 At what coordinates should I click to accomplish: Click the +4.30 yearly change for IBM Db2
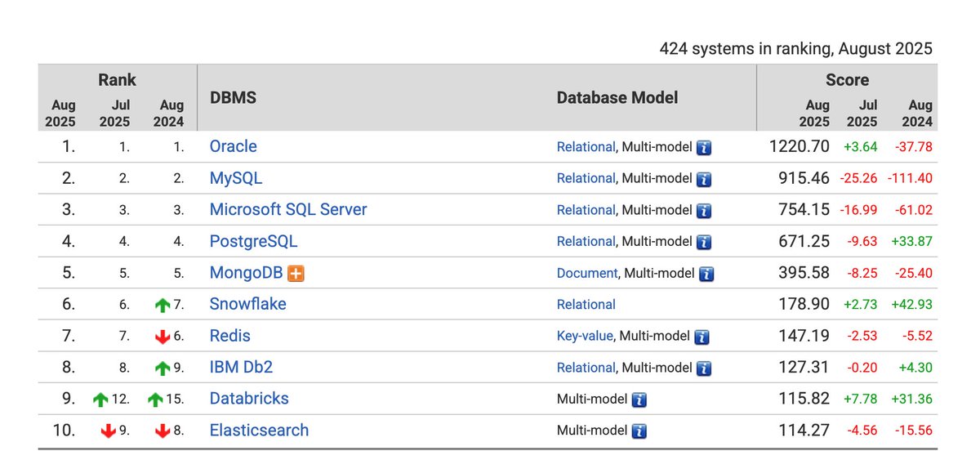tap(915, 368)
